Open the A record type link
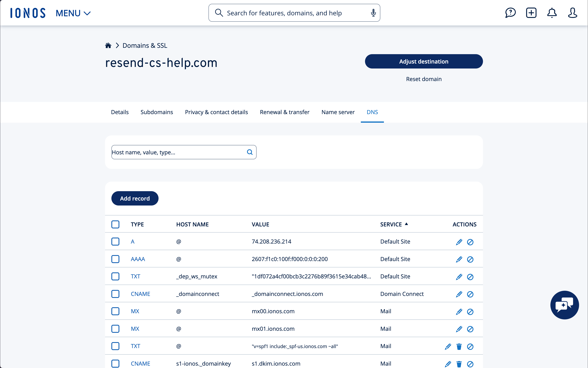Screen dimensions: 588x368 pos(132,241)
